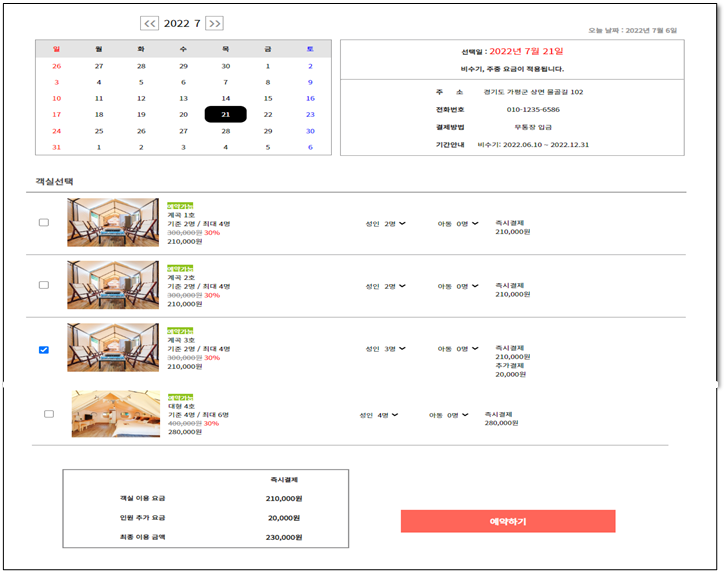Click the 객실선택 section heading
Image resolution: width=726 pixels, height=571 pixels.
coord(54,181)
